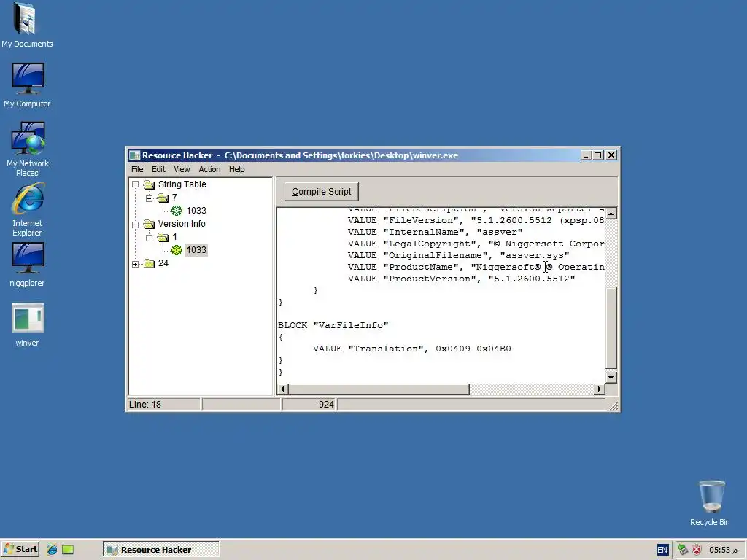Click the String Table folder icon

tap(149, 184)
